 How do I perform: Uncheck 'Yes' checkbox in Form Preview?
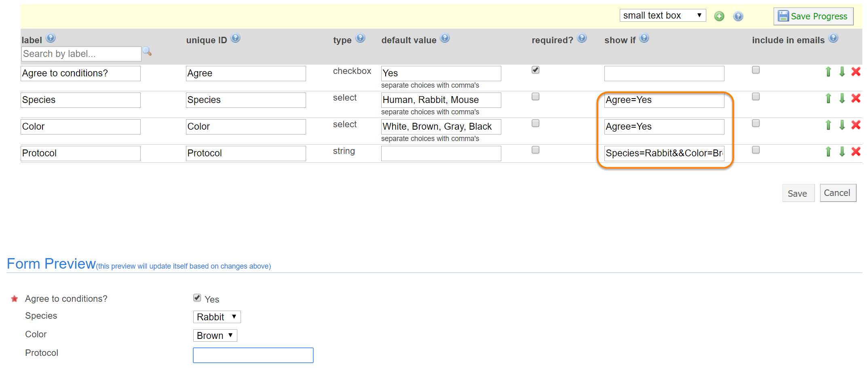pos(197,298)
